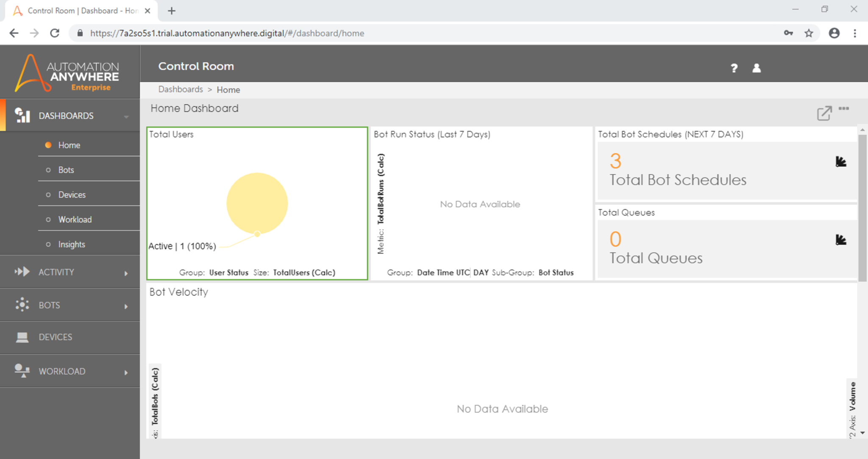Click the Dashboards icon in sidebar

click(x=21, y=115)
